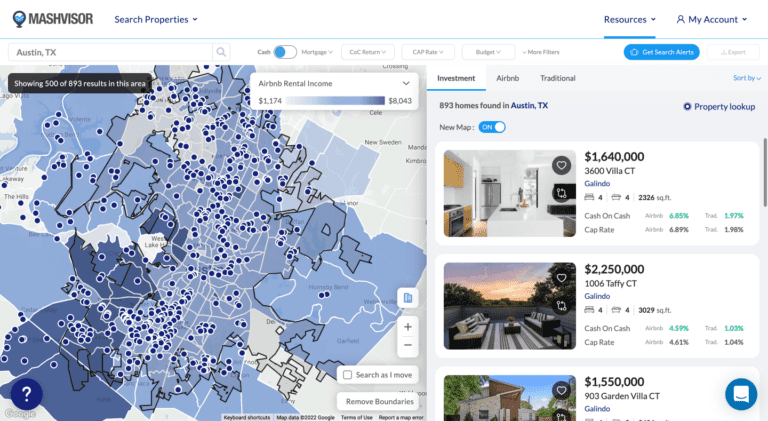Image resolution: width=768 pixels, height=421 pixels.
Task: Expand the Airbnb Rental Income selector
Action: tap(406, 84)
